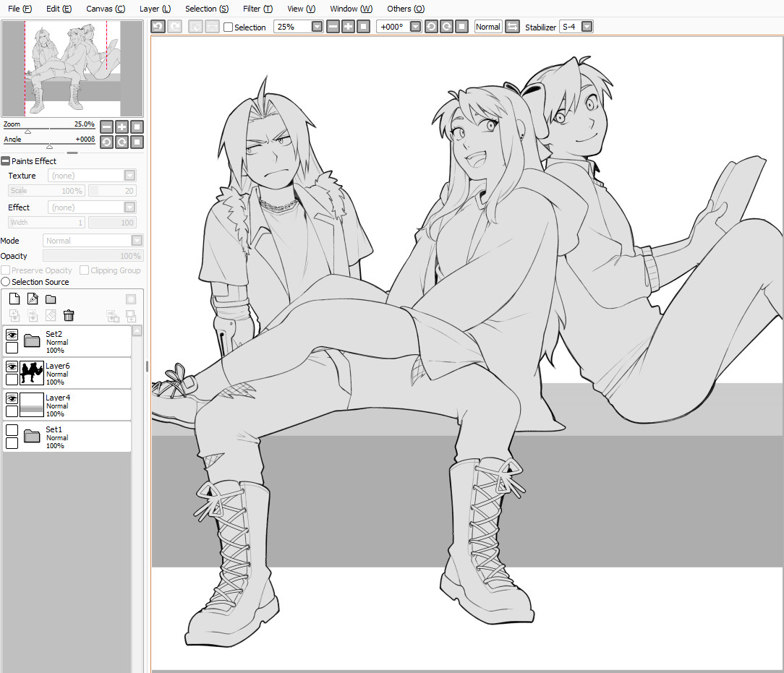Select the Set1 layer folder row
The width and height of the screenshot is (784, 673).
(x=67, y=437)
